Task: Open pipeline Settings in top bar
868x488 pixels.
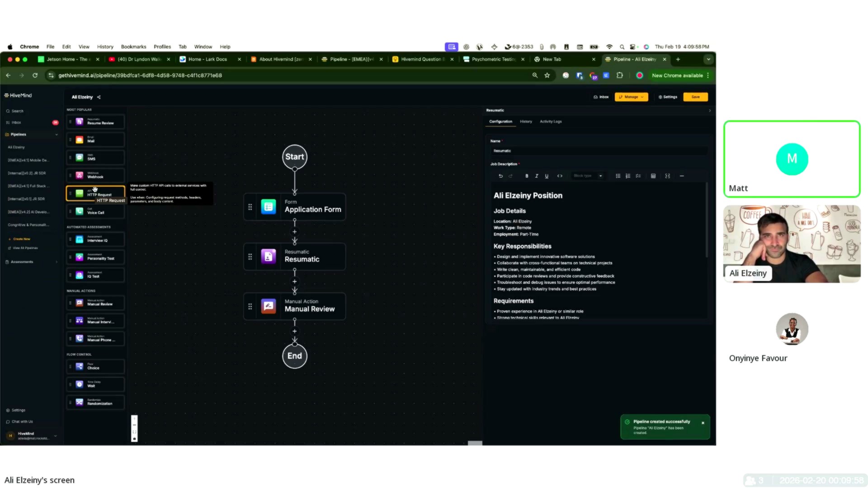Action: (x=668, y=97)
